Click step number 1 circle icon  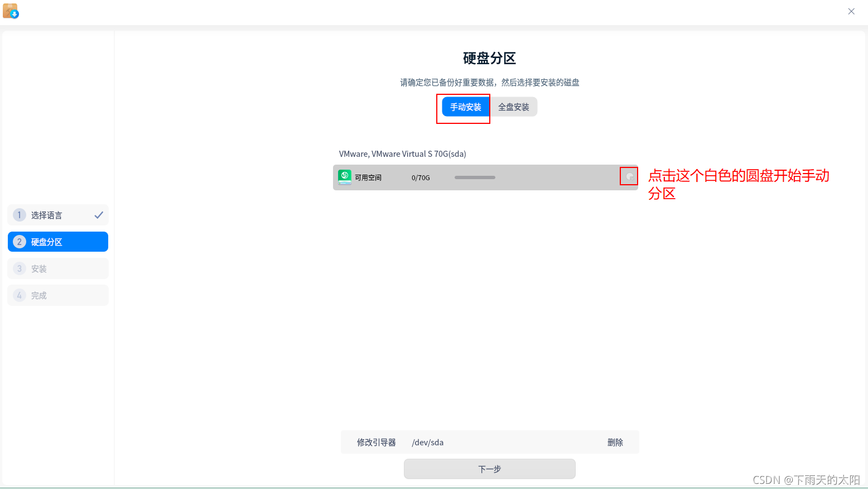tap(20, 215)
